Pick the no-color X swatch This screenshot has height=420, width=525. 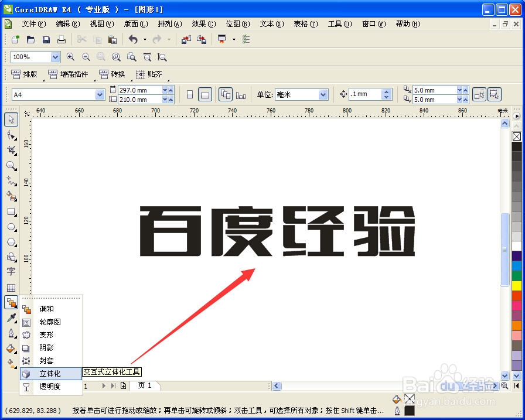pos(517,136)
